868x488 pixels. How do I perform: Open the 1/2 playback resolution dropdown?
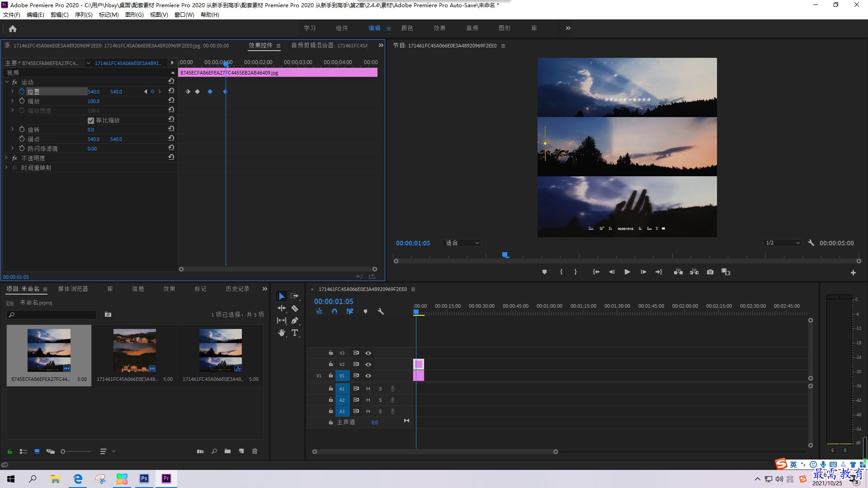click(x=783, y=243)
